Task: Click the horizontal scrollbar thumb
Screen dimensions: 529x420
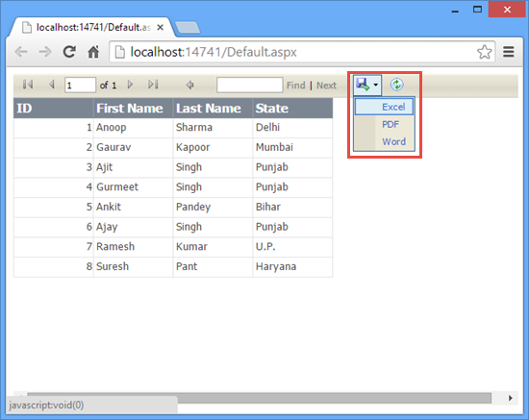Action: click(259, 398)
